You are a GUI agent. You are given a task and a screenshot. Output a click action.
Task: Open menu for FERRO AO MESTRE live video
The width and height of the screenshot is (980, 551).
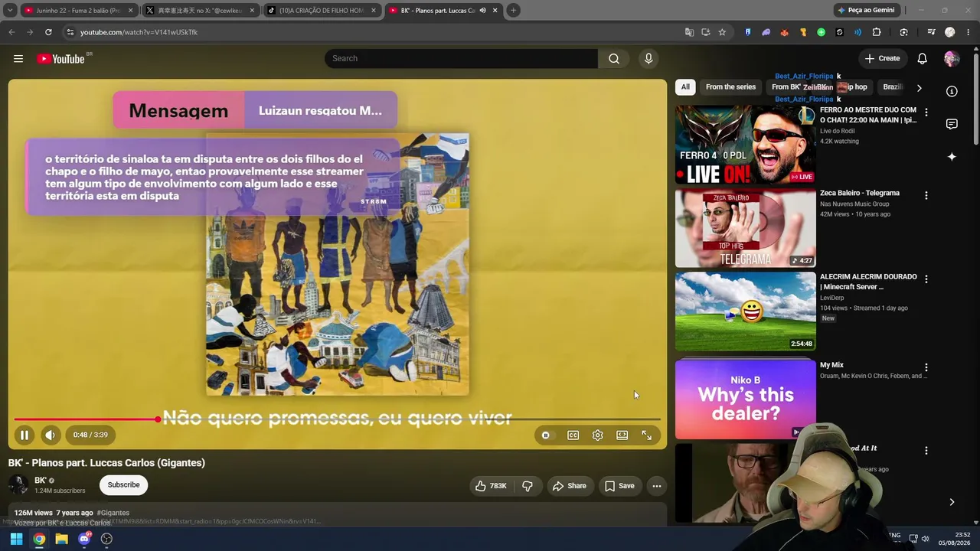point(926,112)
